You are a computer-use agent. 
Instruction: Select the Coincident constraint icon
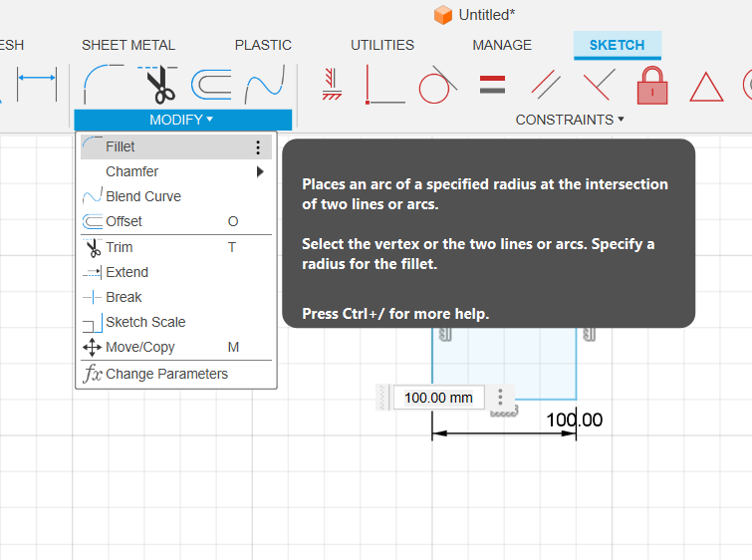(x=385, y=85)
